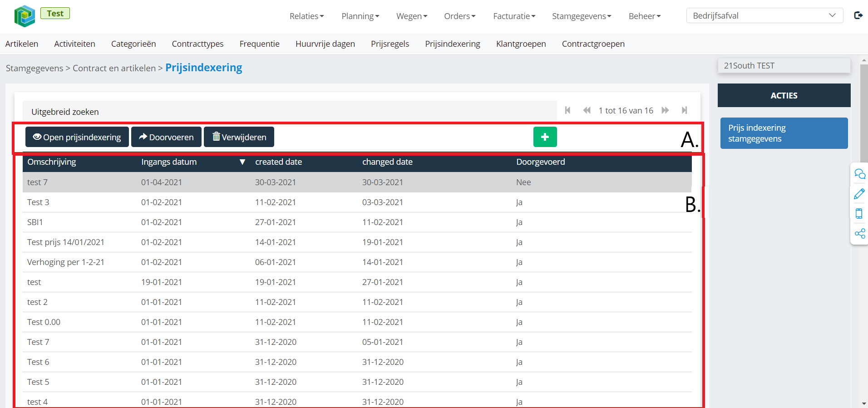Switch to the Prijsregels tab
This screenshot has height=408, width=868.
(x=390, y=44)
